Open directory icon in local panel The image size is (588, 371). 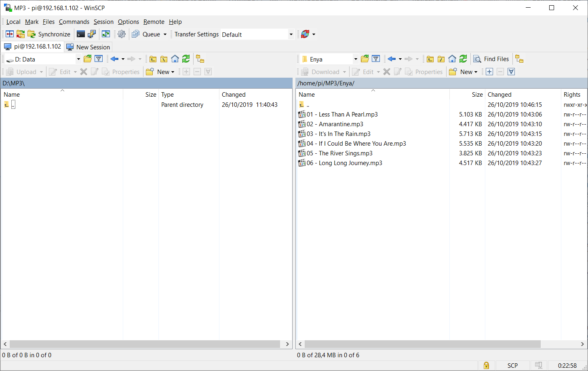[88, 59]
